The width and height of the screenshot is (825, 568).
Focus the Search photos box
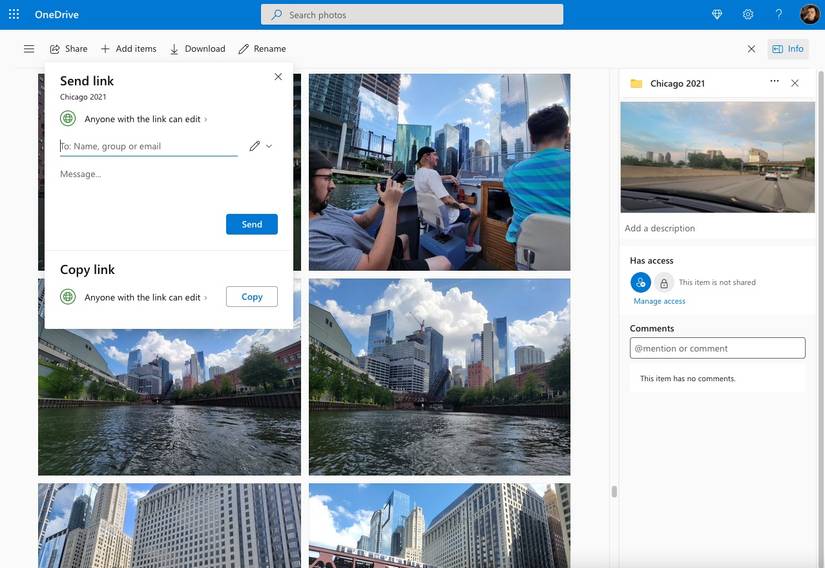pyautogui.click(x=412, y=15)
